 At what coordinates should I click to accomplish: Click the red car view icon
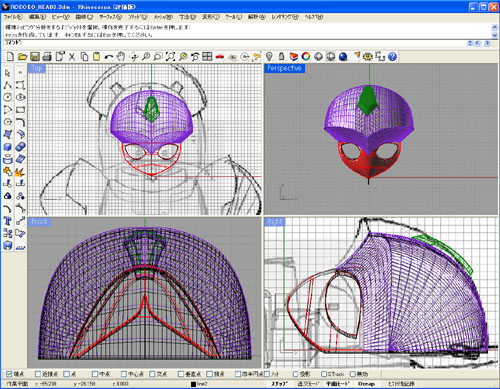pos(220,57)
